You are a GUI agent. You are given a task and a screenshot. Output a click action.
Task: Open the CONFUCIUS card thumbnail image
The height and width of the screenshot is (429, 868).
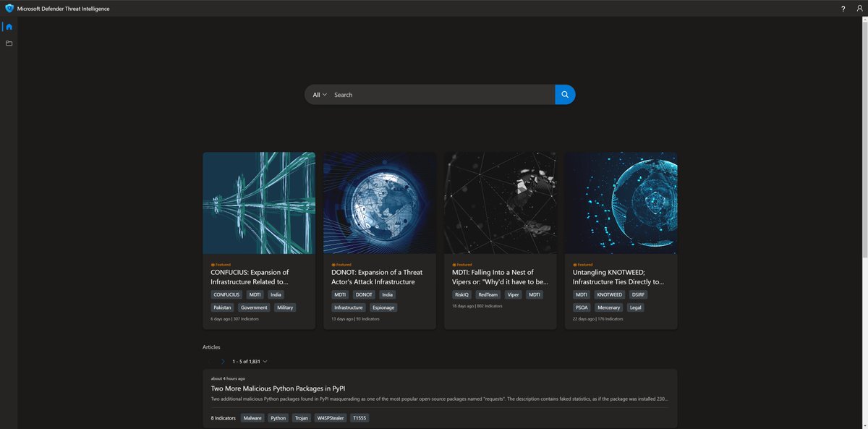[259, 203]
